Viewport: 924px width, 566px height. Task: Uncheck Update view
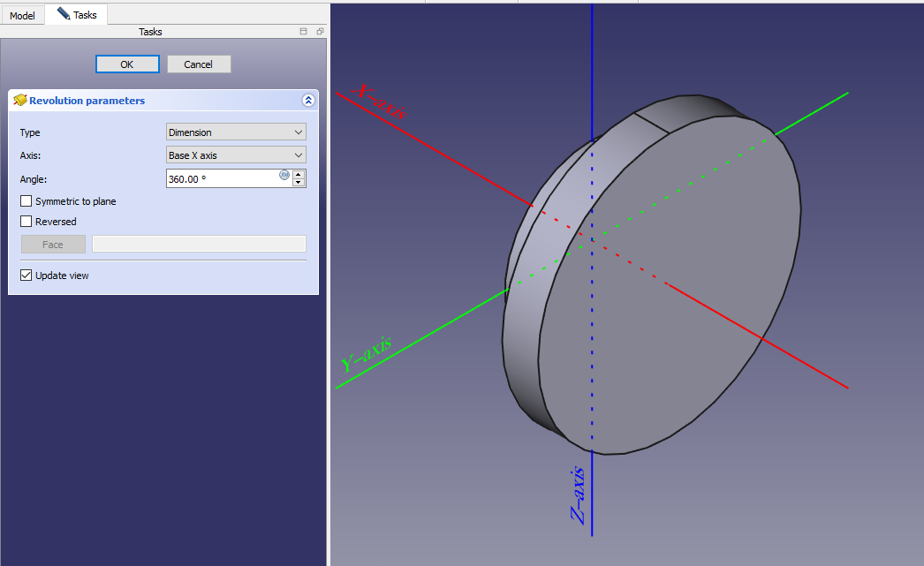pos(27,275)
